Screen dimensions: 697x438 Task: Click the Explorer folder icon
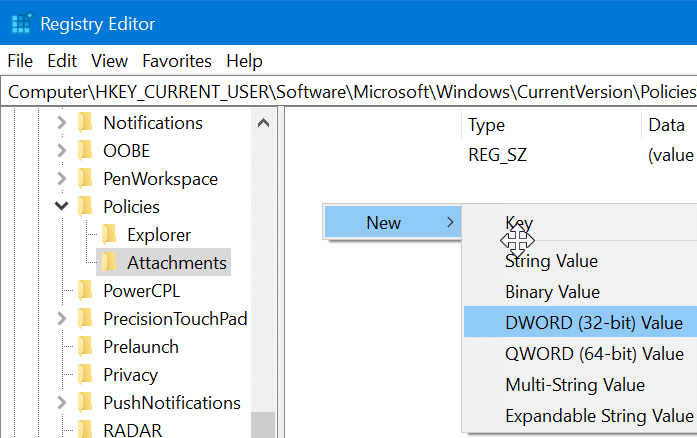point(109,234)
